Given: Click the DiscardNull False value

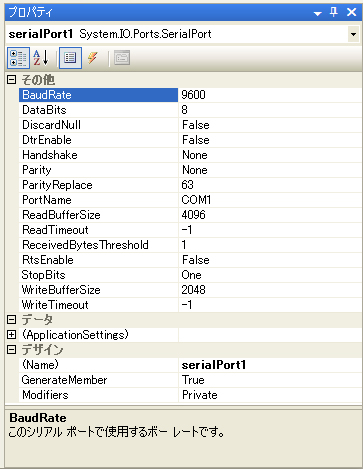Looking at the screenshot, I should [270, 125].
